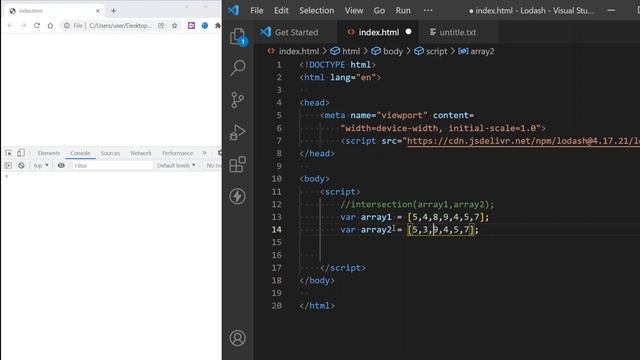
Task: Click the site info icon before File
Action: 67,25
